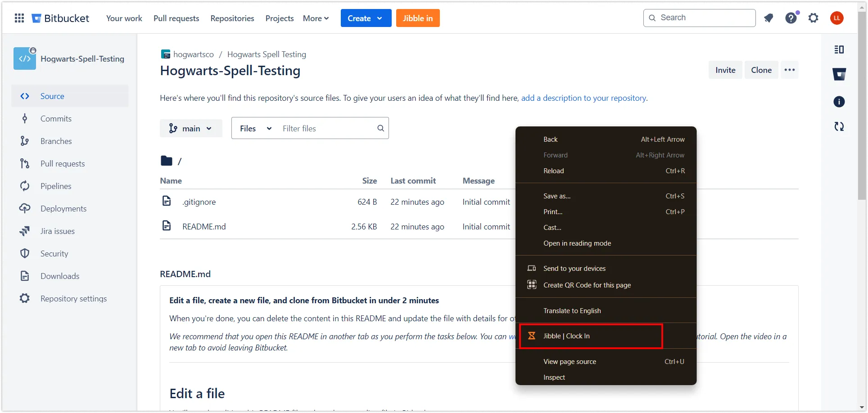Click the Clone button
Image resolution: width=868 pixels, height=413 pixels.
pos(761,70)
